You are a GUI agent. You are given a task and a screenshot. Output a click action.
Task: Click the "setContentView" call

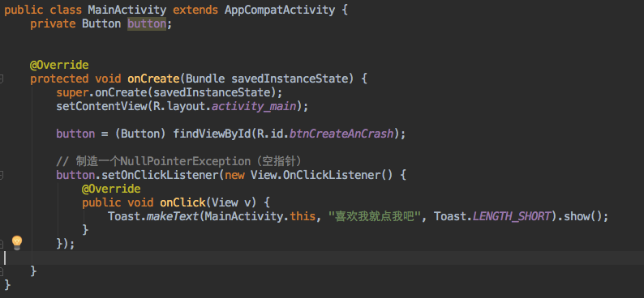(x=101, y=106)
